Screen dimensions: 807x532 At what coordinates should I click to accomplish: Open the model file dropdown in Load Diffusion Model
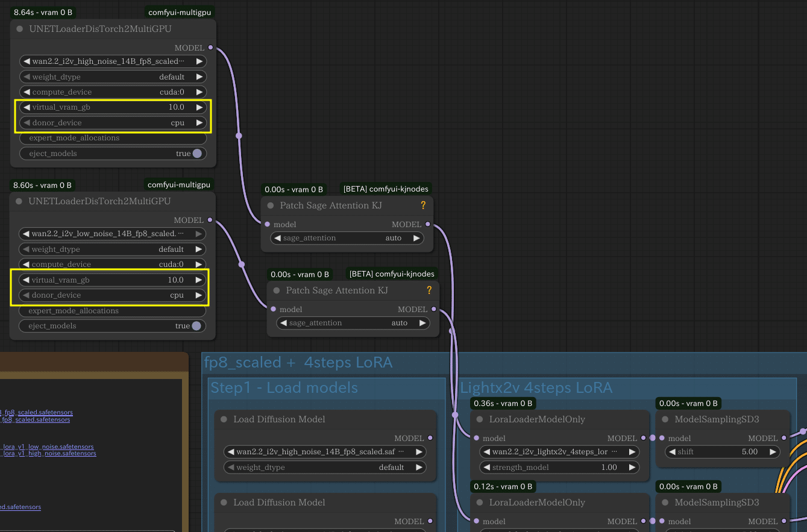click(325, 452)
